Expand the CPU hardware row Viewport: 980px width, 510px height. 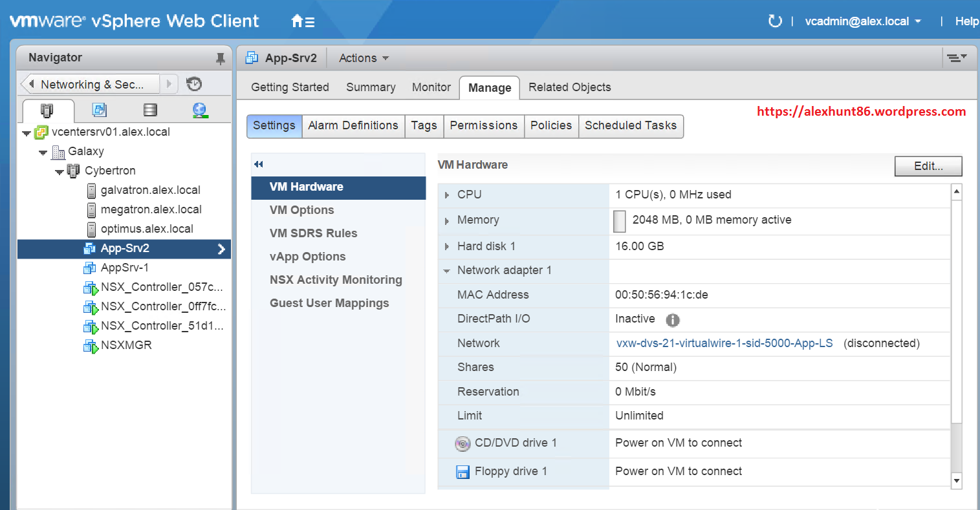point(446,195)
